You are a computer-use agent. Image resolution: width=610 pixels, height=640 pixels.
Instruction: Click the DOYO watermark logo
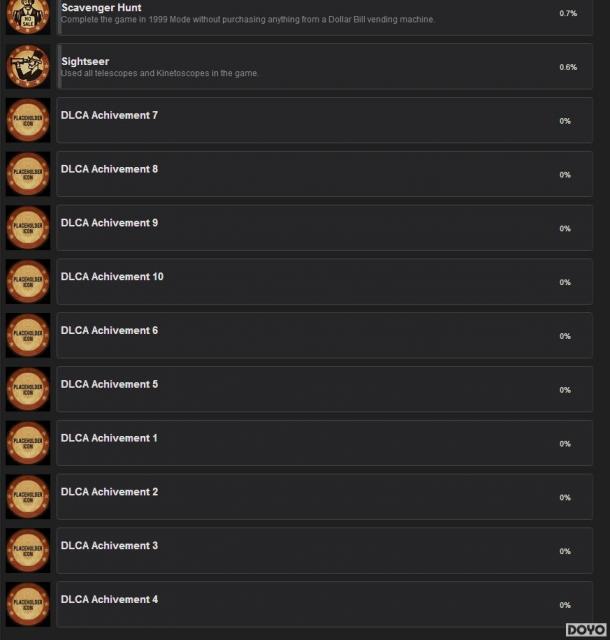586,630
